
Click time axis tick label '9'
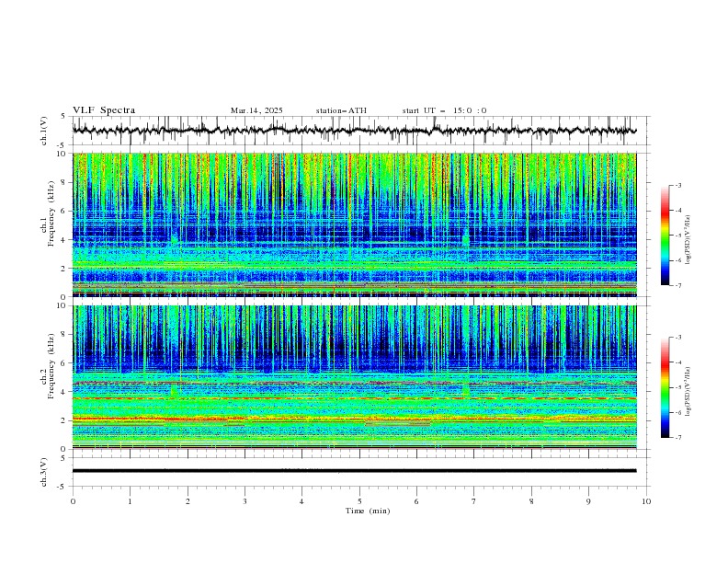click(x=588, y=501)
